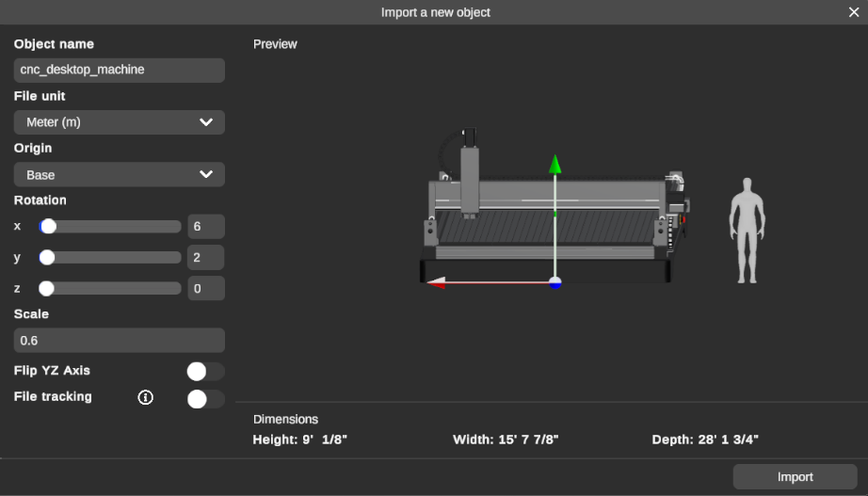Click the CNC machine model in preview
The width and height of the screenshot is (868, 496).
(490, 216)
